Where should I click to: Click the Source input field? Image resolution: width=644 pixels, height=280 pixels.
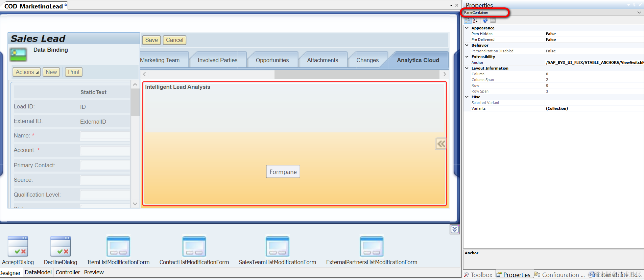[105, 180]
